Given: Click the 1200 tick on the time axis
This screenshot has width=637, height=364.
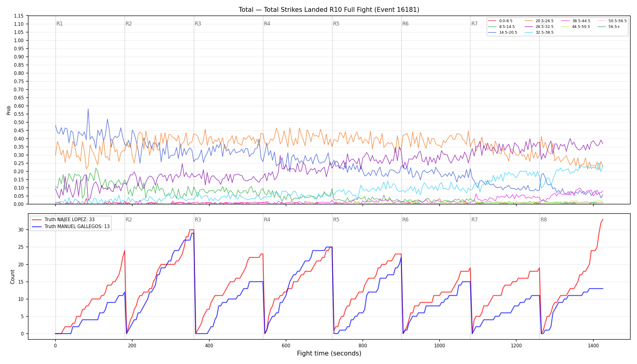Looking at the screenshot, I should click(516, 345).
